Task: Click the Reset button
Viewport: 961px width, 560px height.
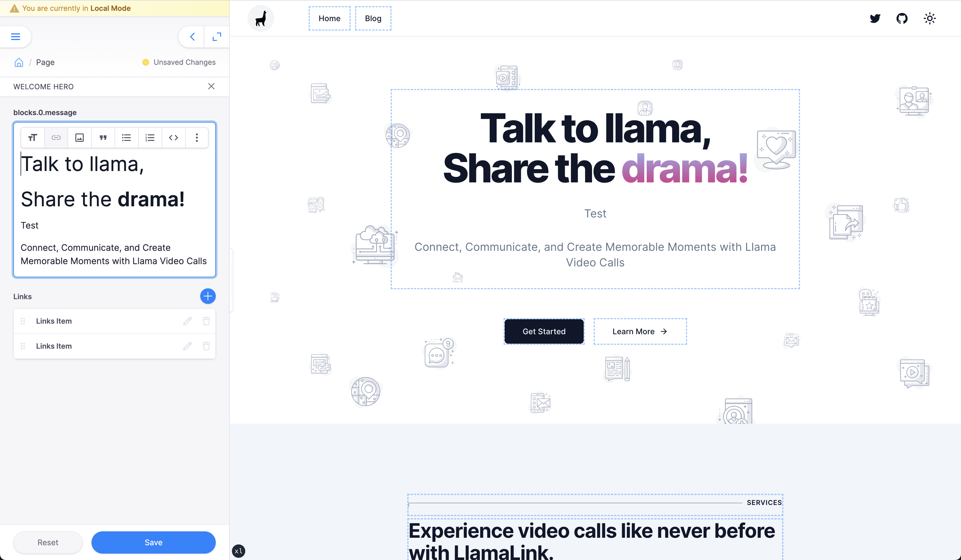Action: click(47, 542)
